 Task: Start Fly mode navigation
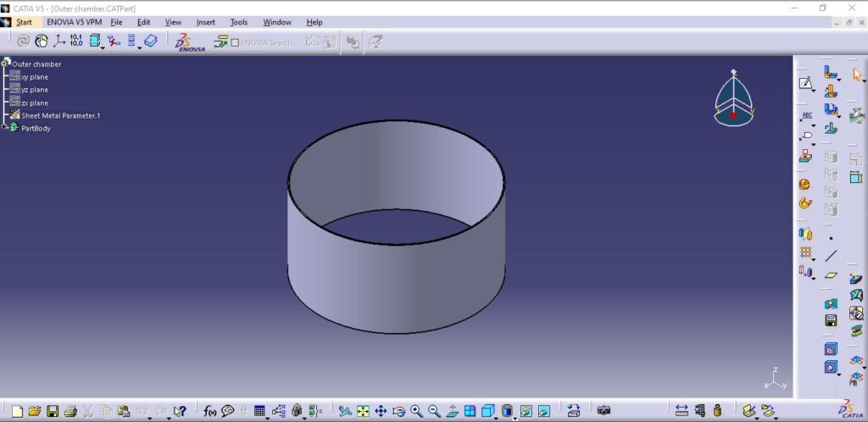(345, 411)
